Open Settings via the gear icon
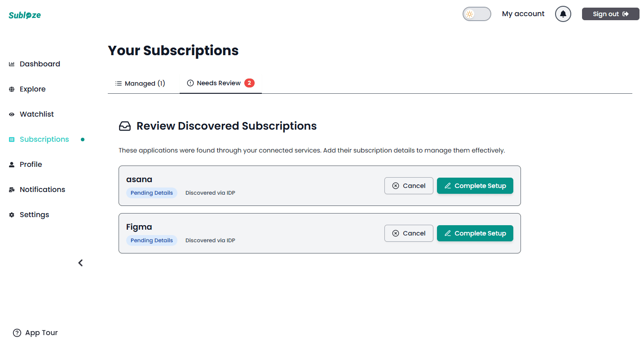 (x=11, y=214)
